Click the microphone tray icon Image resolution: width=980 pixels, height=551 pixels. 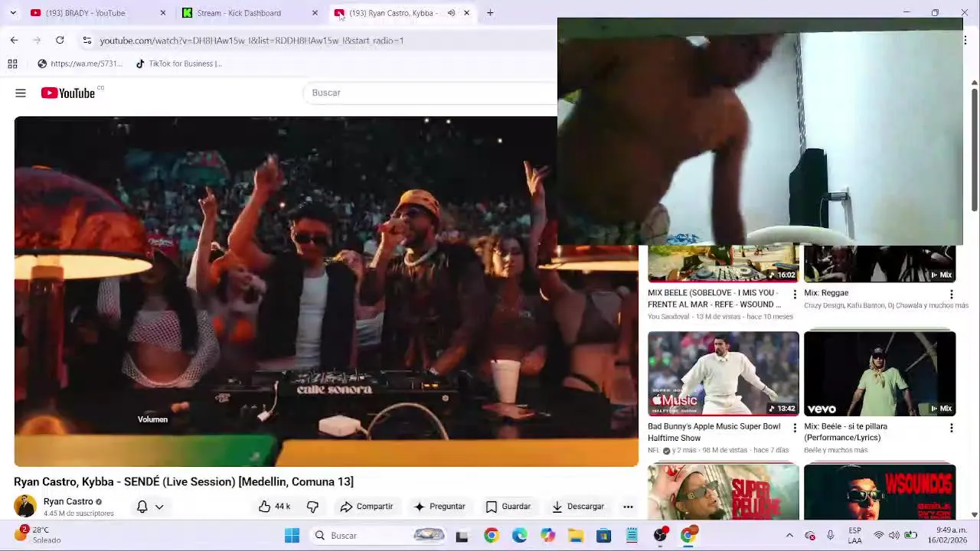coord(830,536)
